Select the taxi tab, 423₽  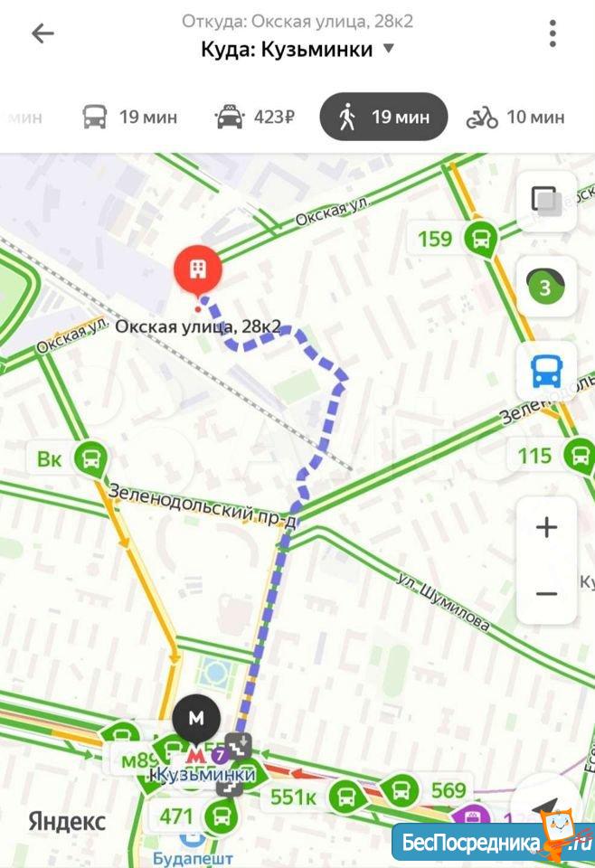coord(254,117)
